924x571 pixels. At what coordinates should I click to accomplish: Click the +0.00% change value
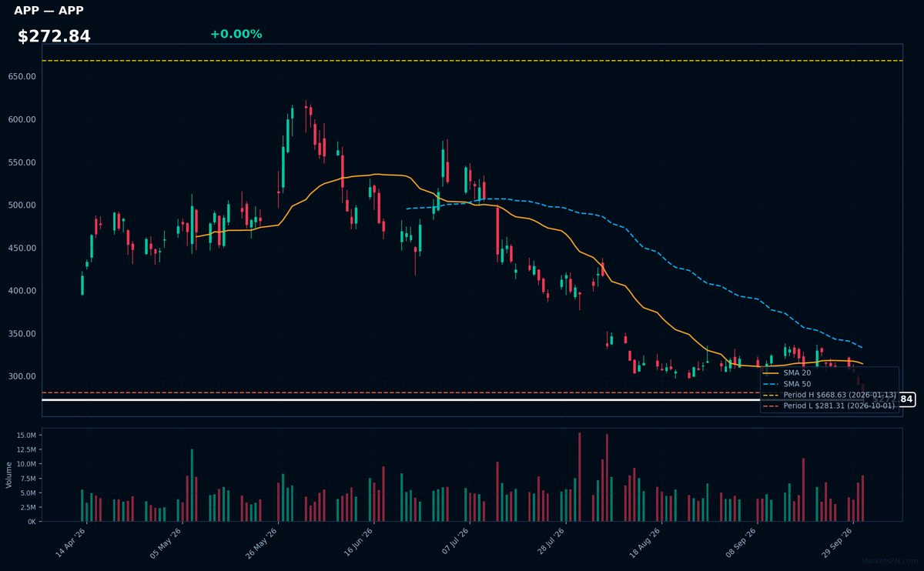click(236, 34)
